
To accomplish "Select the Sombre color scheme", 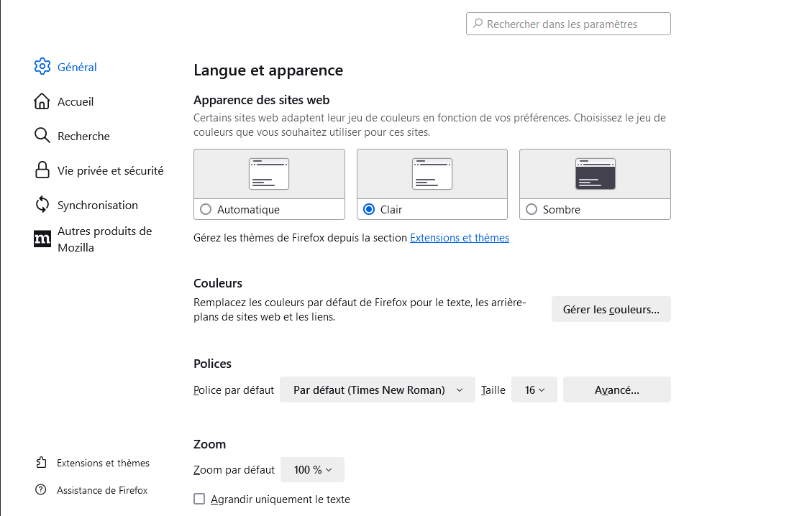I will [x=532, y=209].
